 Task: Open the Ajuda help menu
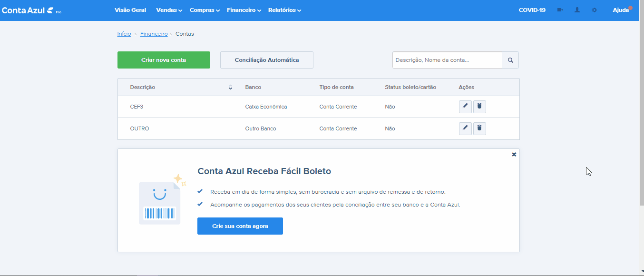click(621, 10)
